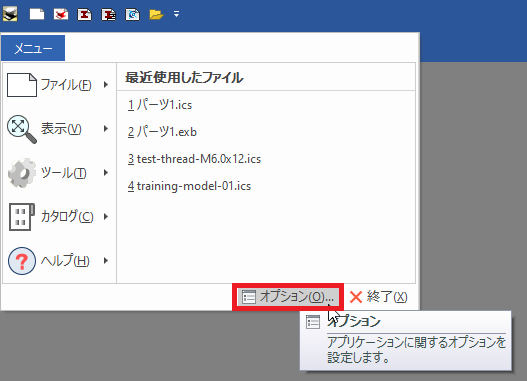Image resolution: width=527 pixels, height=381 pixels.
Task: Open the yellow folder icon
Action: [156, 14]
